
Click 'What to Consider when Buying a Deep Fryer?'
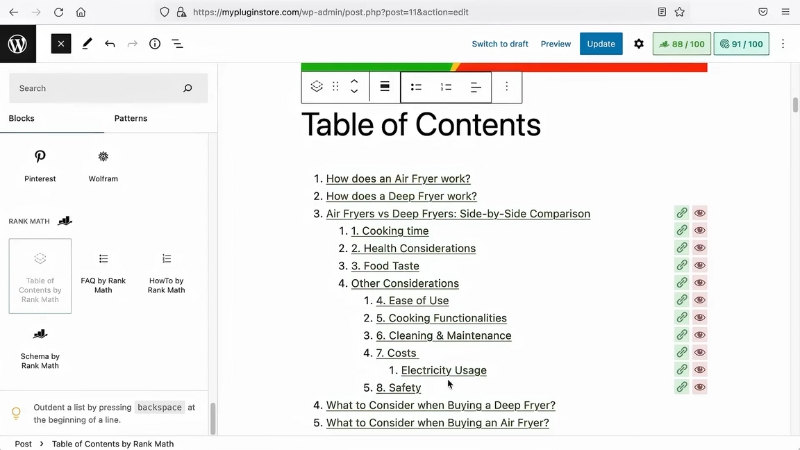click(x=441, y=405)
